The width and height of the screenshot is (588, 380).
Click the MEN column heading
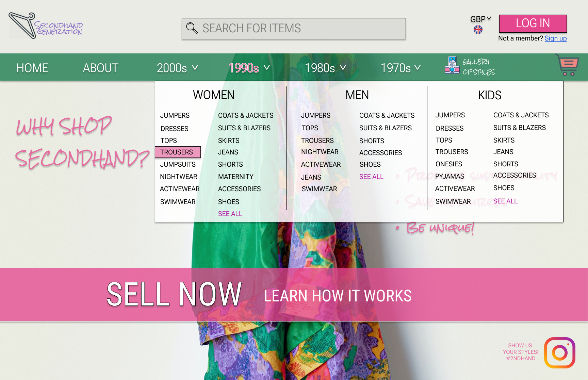[x=357, y=95]
